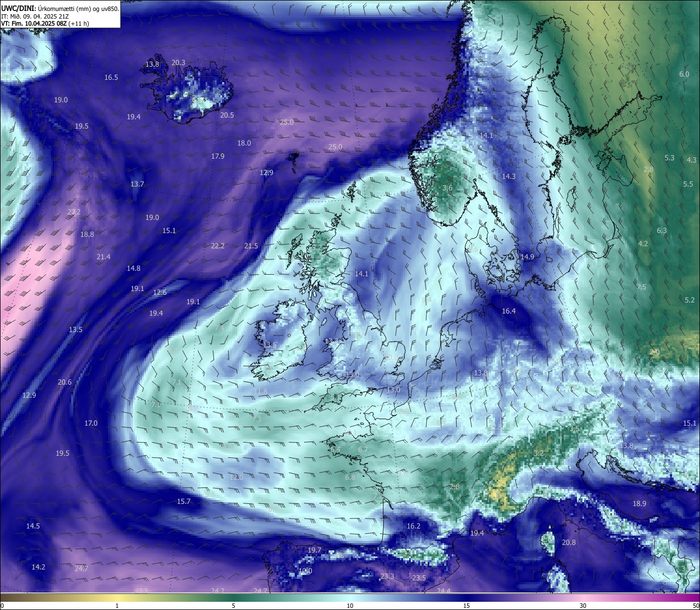Click the 21.5 value label
Viewport: 700px width, 610px height.
[x=251, y=246]
